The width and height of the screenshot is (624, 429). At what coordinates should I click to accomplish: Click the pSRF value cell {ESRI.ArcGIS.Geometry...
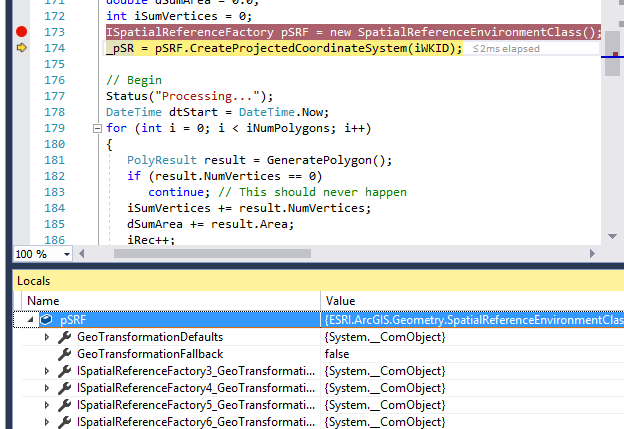(x=472, y=320)
